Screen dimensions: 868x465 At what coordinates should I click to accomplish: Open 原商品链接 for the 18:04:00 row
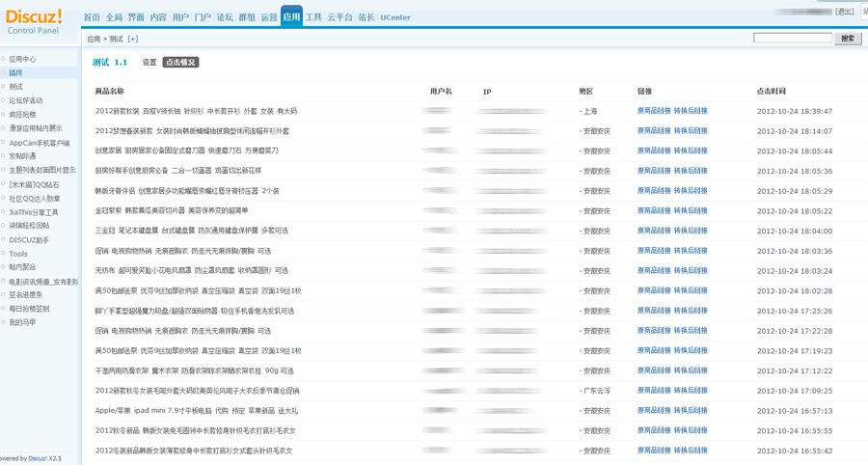point(654,231)
